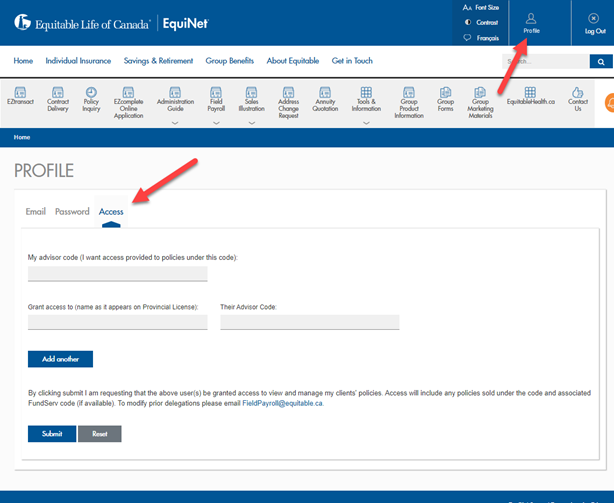614x503 pixels.
Task: Click the Log Out icon
Action: coord(593,18)
